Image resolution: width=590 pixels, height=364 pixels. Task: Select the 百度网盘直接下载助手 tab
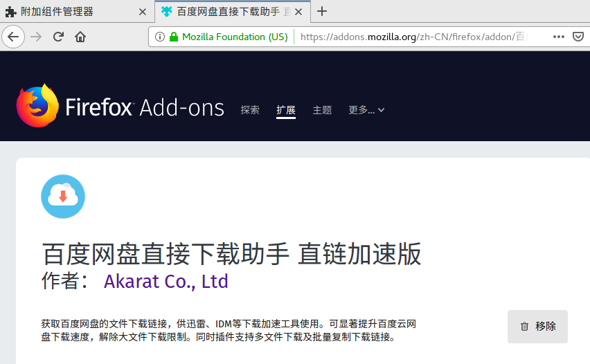233,12
